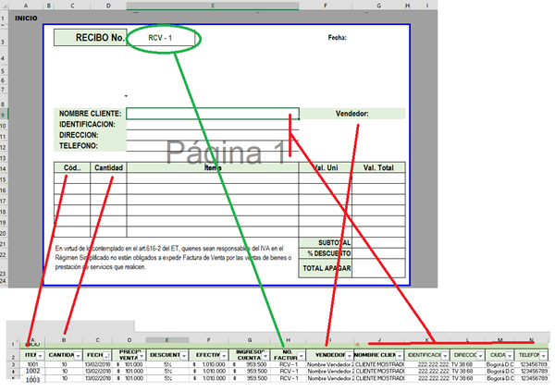Click the Cantidad header in receipt table

pyautogui.click(x=109, y=168)
